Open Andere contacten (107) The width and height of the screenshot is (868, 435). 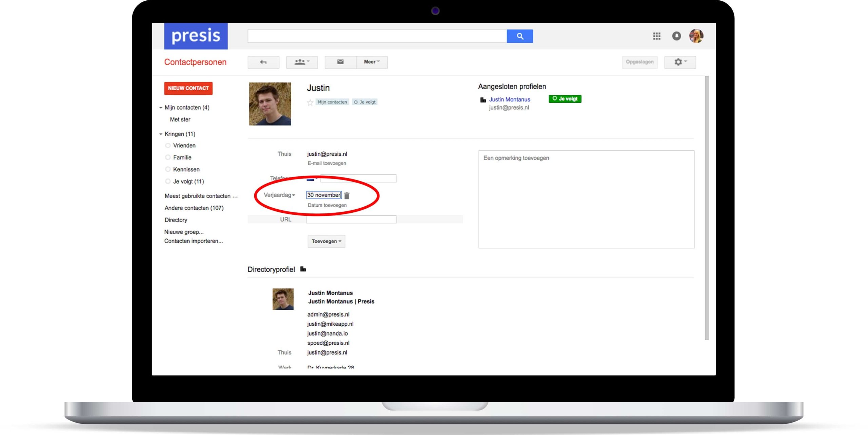pos(194,208)
